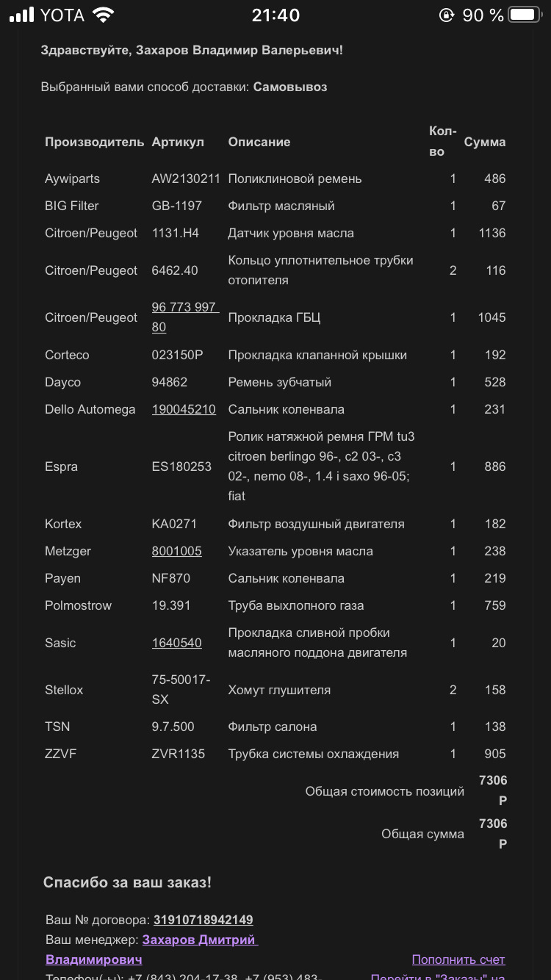Open the article link 96 773 997 80
551x980 pixels.
[x=185, y=317]
